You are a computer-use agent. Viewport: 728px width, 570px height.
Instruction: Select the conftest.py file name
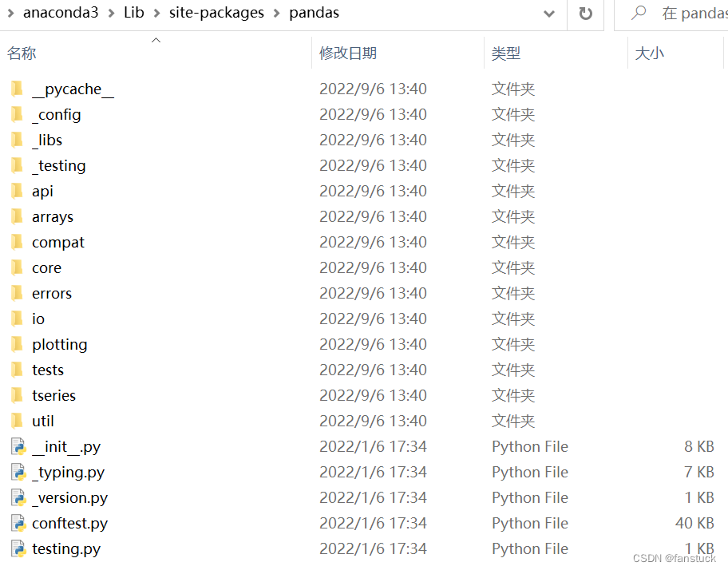69,523
